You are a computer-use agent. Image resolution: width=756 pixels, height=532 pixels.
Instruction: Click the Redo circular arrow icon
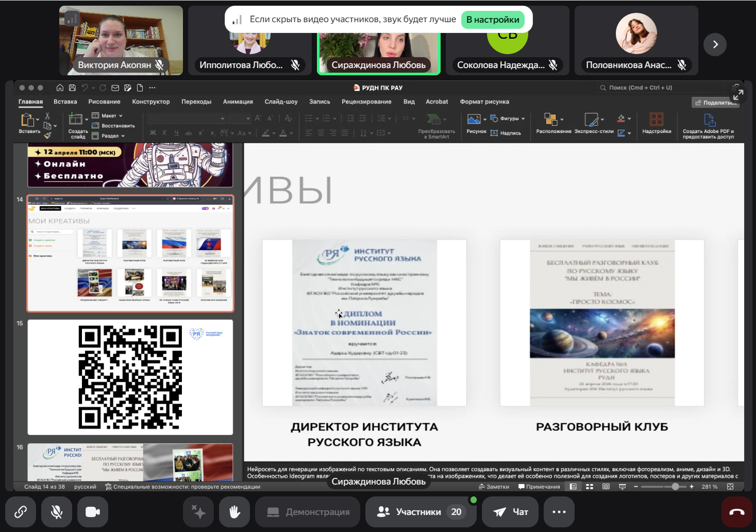[103, 88]
